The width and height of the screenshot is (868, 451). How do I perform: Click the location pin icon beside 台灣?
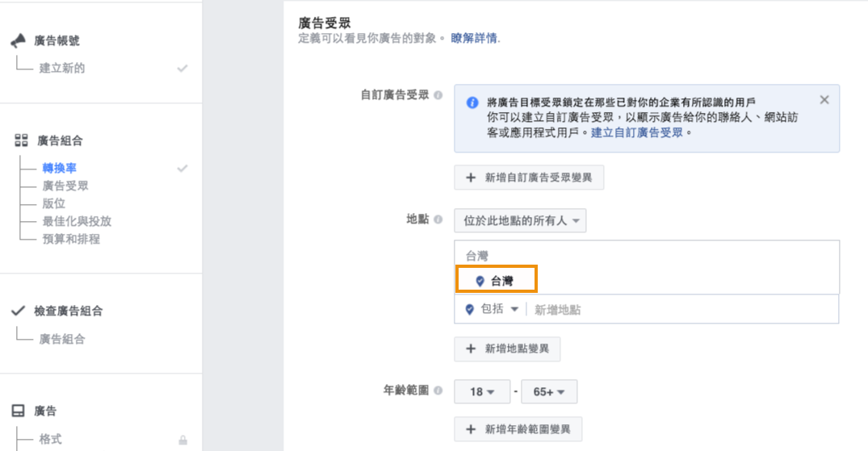(480, 282)
